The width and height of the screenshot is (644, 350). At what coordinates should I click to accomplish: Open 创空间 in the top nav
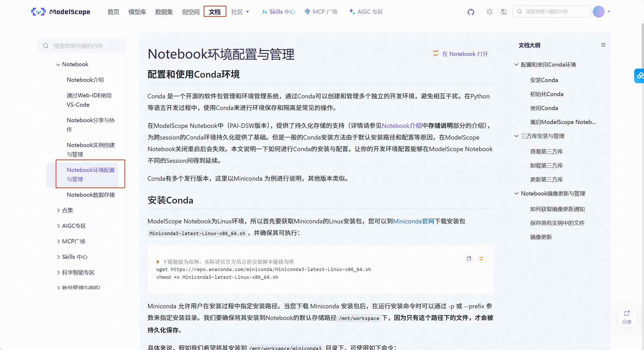click(x=191, y=12)
